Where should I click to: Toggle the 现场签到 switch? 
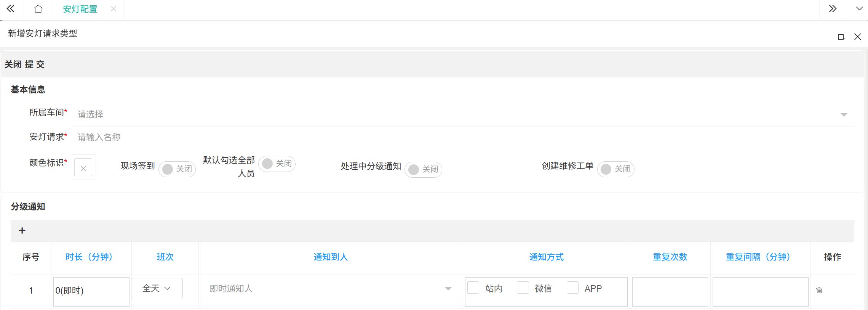point(177,169)
